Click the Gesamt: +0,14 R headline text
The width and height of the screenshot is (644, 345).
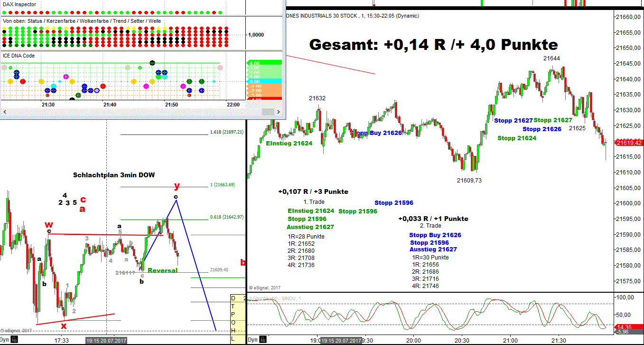pyautogui.click(x=433, y=45)
